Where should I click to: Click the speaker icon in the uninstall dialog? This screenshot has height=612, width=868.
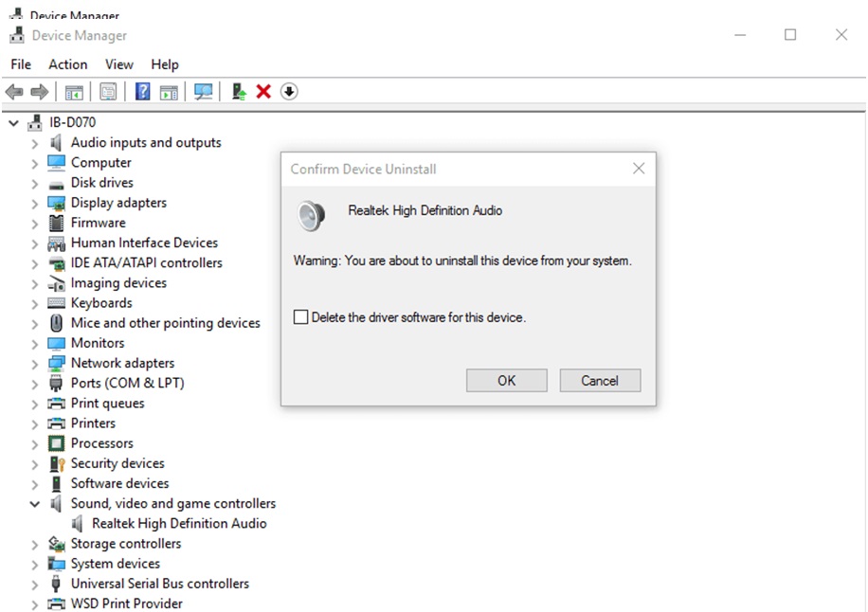311,216
